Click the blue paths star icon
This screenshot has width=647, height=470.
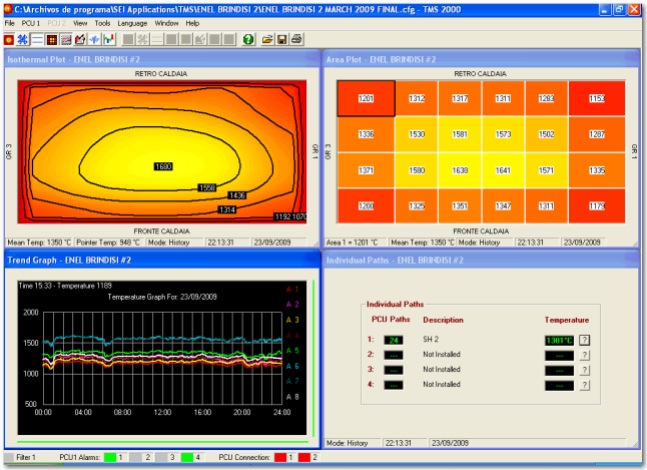click(23, 39)
